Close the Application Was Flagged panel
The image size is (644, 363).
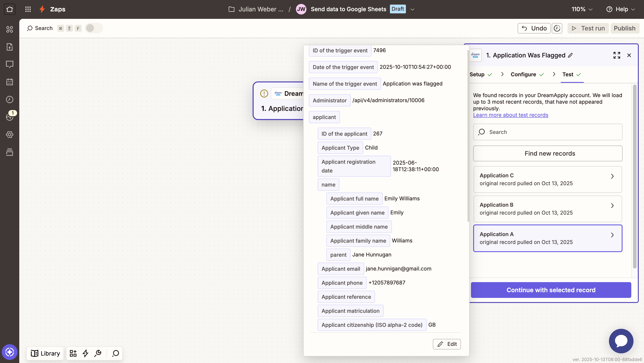(x=629, y=55)
